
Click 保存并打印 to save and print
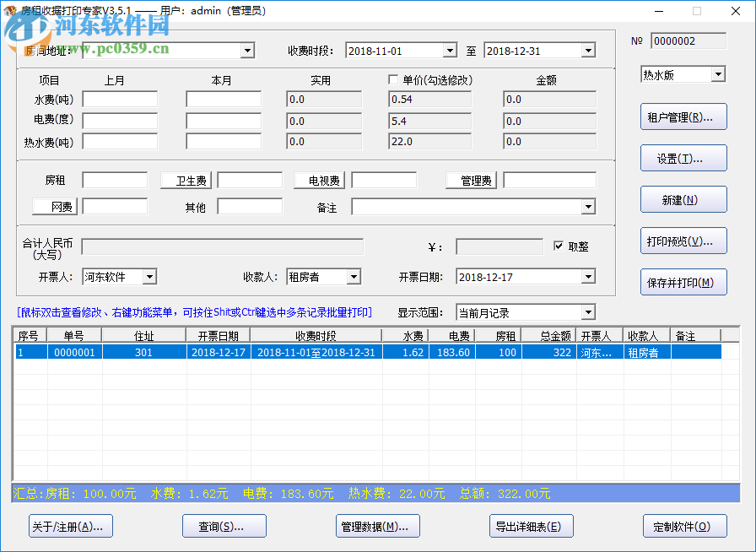pyautogui.click(x=683, y=282)
